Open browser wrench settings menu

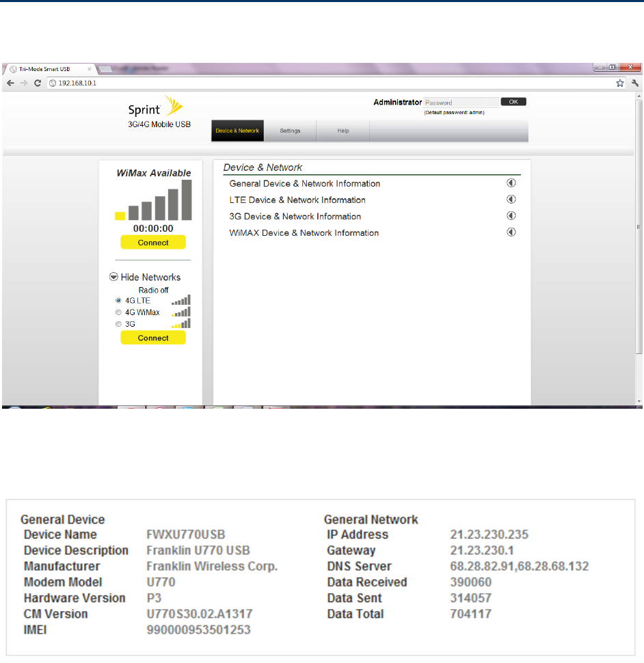tap(634, 83)
